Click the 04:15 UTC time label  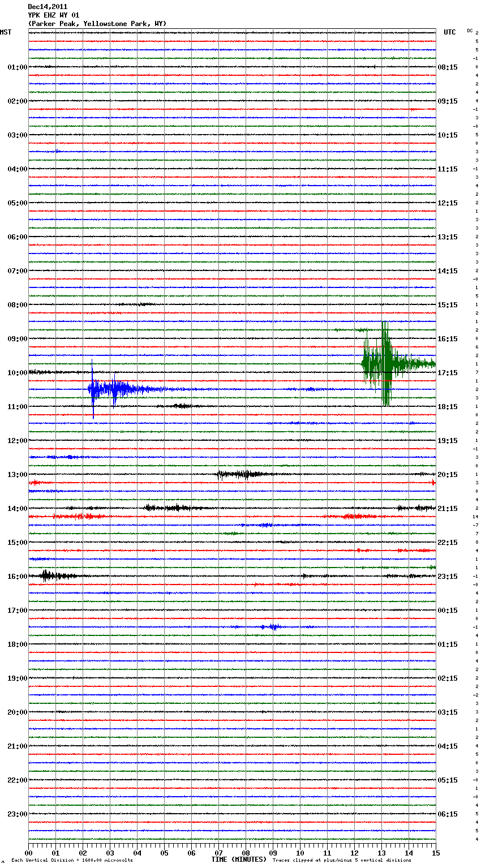[x=448, y=746]
